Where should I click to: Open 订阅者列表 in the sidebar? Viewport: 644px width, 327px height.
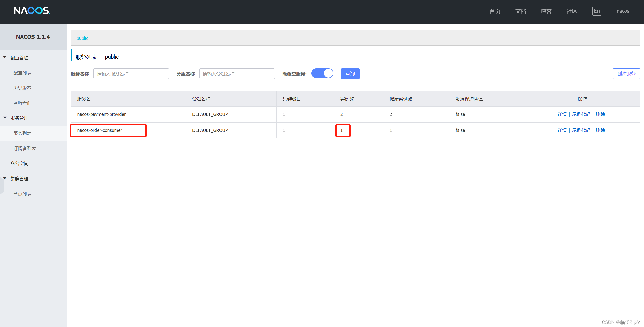[x=24, y=148]
